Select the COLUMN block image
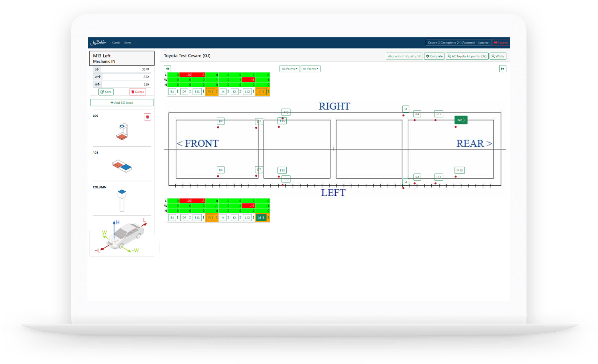598x364 pixels. tap(122, 200)
